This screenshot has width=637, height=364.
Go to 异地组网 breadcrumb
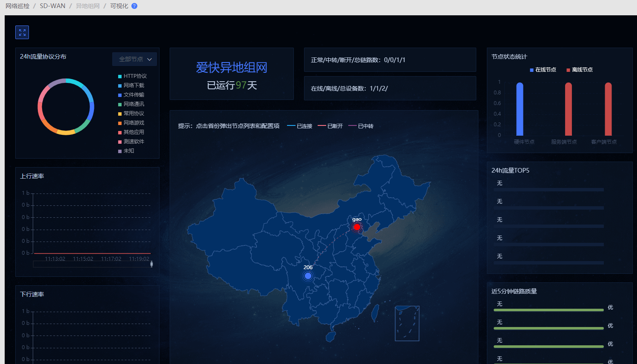pos(88,6)
